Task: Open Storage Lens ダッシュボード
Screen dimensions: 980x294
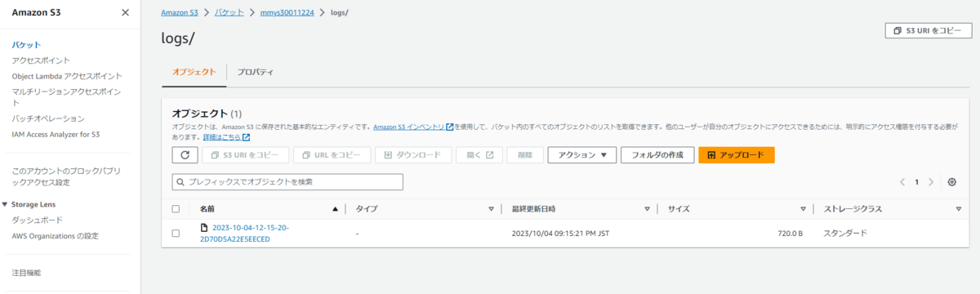Action: point(37,220)
